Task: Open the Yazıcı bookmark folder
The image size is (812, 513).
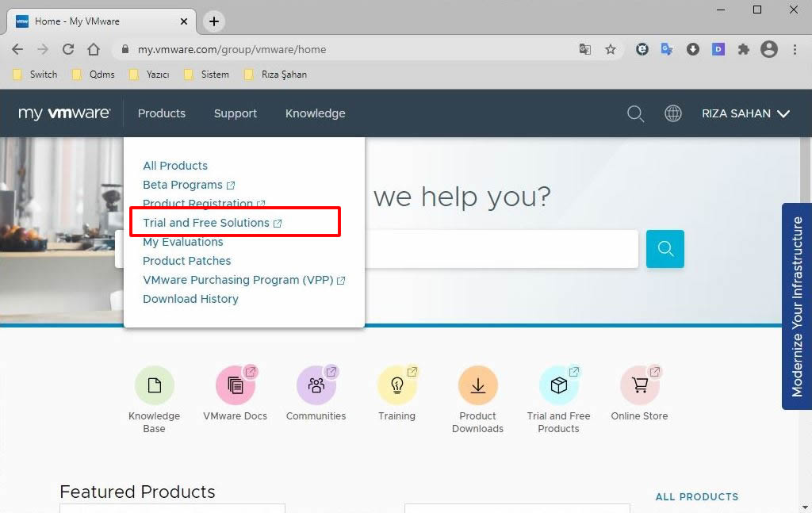Action: 150,75
